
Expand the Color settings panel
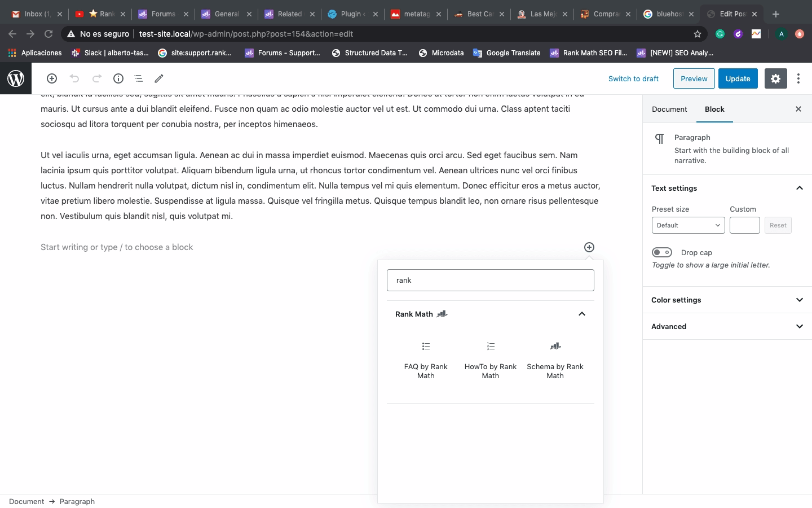pyautogui.click(x=727, y=300)
